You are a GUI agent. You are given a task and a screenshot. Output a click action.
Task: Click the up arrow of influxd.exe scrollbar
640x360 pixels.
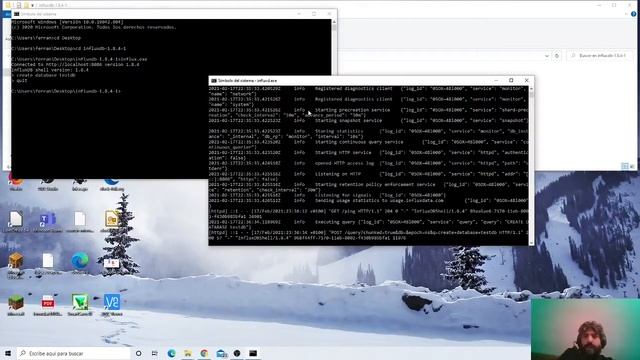(x=531, y=88)
